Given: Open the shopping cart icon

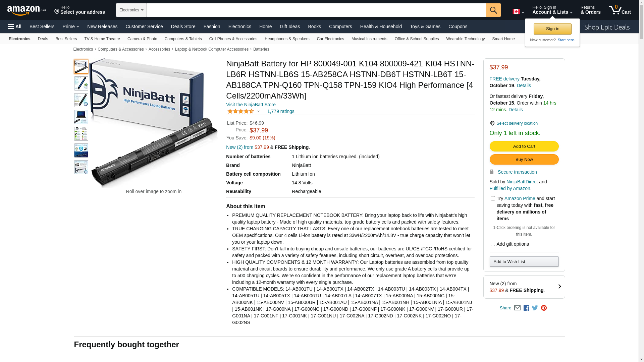Looking at the screenshot, I should [620, 10].
